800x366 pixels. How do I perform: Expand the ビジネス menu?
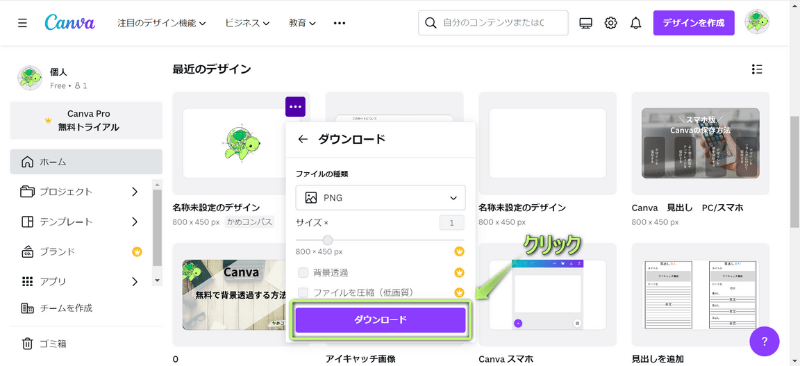(x=247, y=23)
